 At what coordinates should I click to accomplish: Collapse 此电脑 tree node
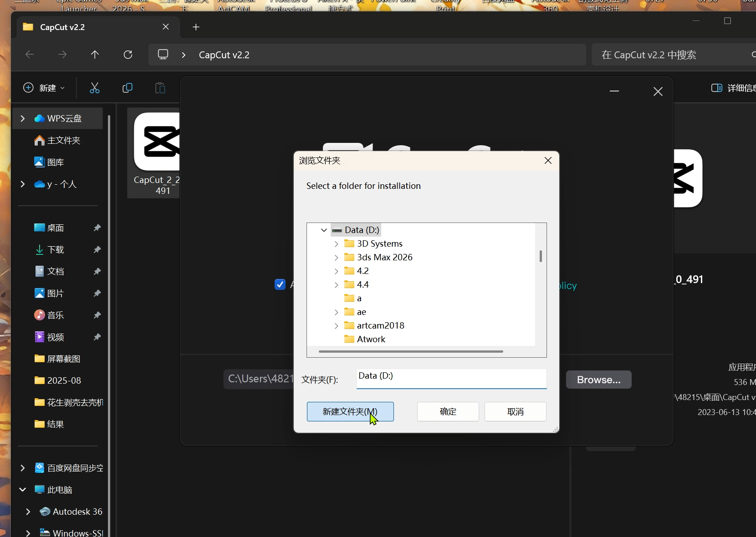click(22, 490)
